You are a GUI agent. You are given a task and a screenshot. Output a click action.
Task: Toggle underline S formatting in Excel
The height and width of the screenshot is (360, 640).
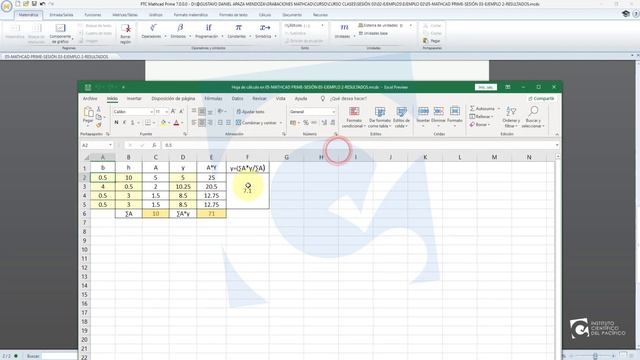132,122
